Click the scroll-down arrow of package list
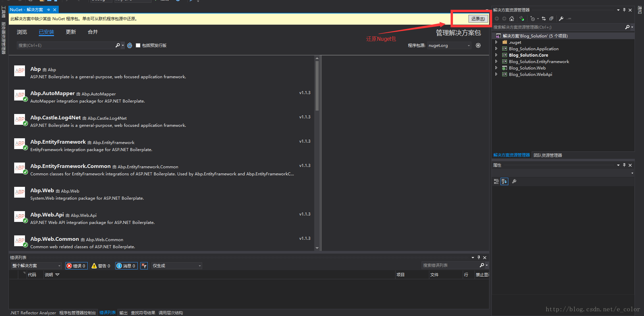This screenshot has height=316, width=644. pos(317,248)
